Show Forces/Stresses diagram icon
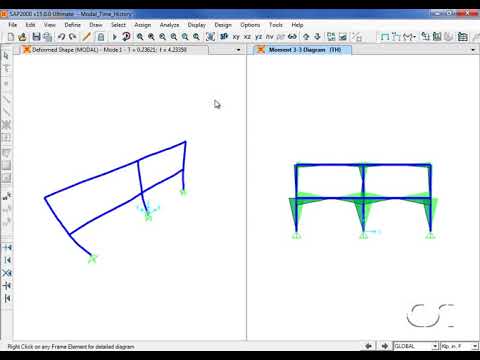This screenshot has height=360, width=480. pos(407,37)
